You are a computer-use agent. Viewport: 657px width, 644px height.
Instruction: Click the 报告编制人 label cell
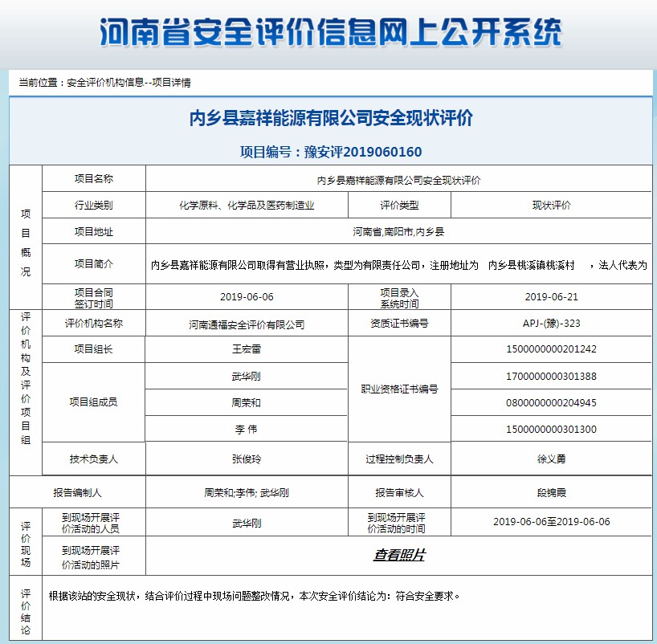pyautogui.click(x=78, y=493)
